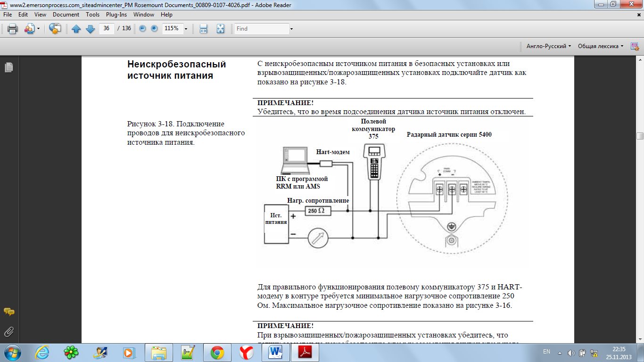This screenshot has height=362, width=644.
Task: Click the web conference globe icon
Action: tap(55, 29)
